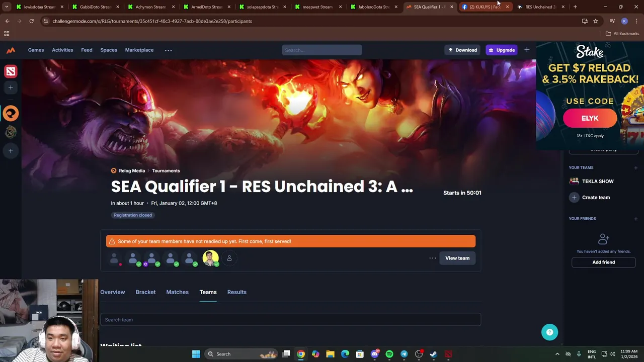Open Discord from the taskbar
This screenshot has width=644, height=362.
click(x=375, y=354)
